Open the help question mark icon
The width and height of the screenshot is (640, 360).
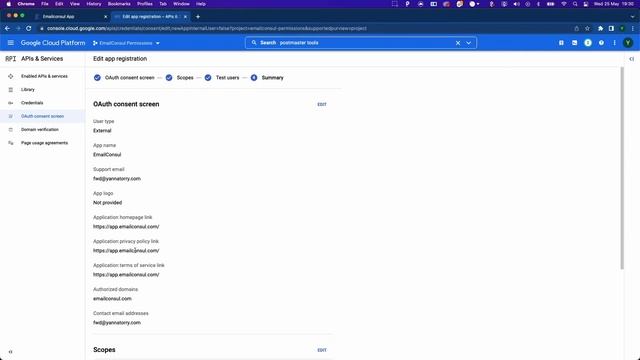[601, 43]
